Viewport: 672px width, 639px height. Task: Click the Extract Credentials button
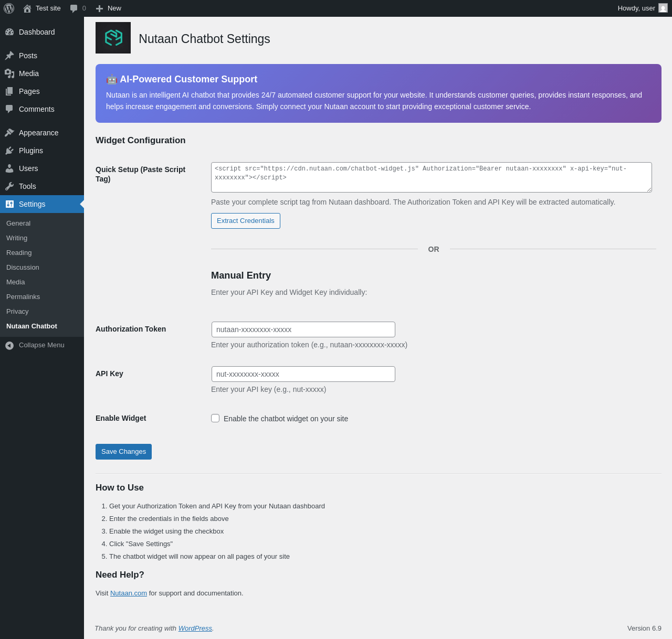[245, 221]
